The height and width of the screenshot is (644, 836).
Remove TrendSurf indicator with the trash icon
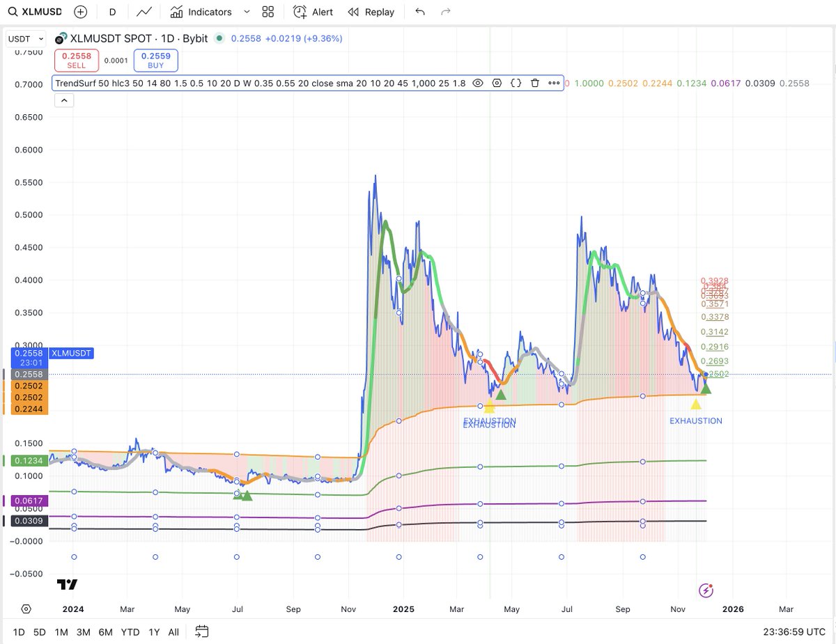click(x=534, y=83)
